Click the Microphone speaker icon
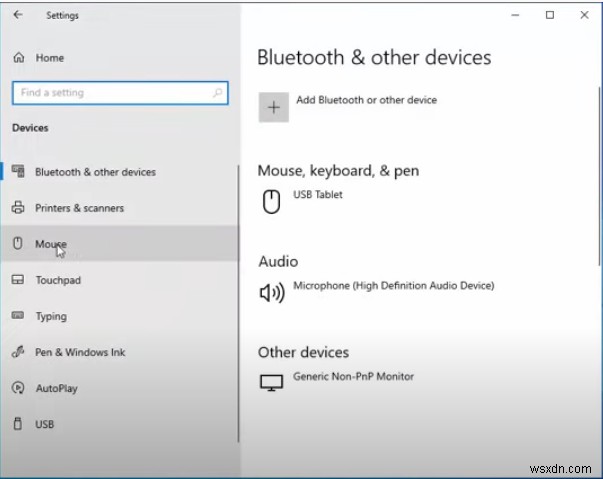Screen dimensions: 603x479 click(270, 293)
